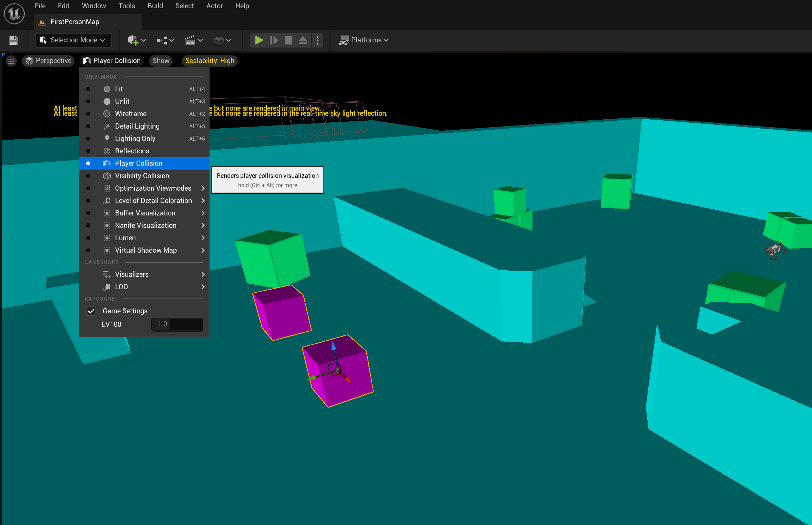Click the green Play button
Image resolution: width=812 pixels, height=525 pixels.
pos(259,40)
